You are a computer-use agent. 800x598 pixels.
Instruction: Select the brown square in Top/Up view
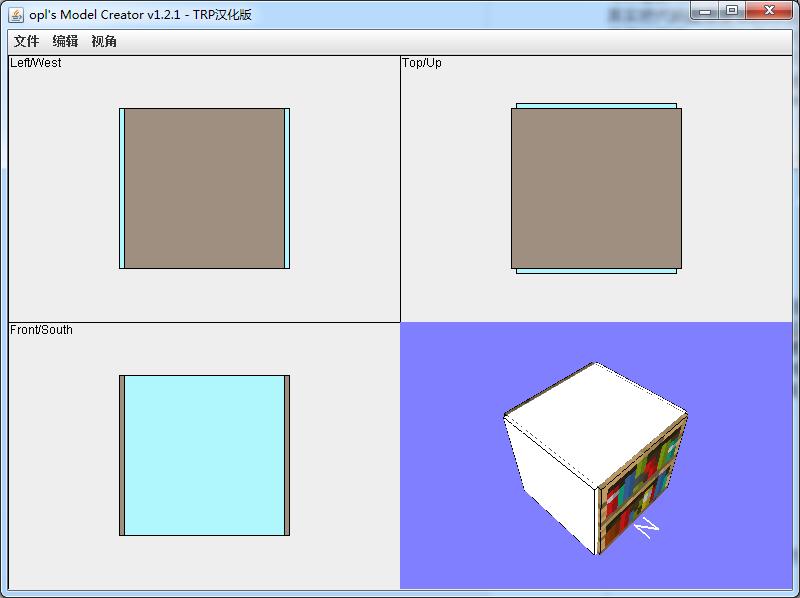[596, 188]
